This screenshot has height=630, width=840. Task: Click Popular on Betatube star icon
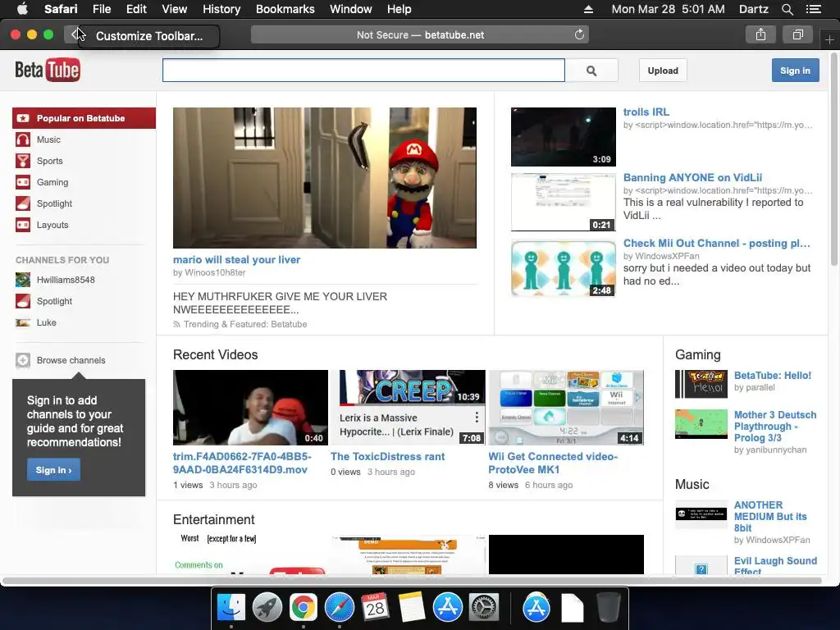[x=23, y=118]
